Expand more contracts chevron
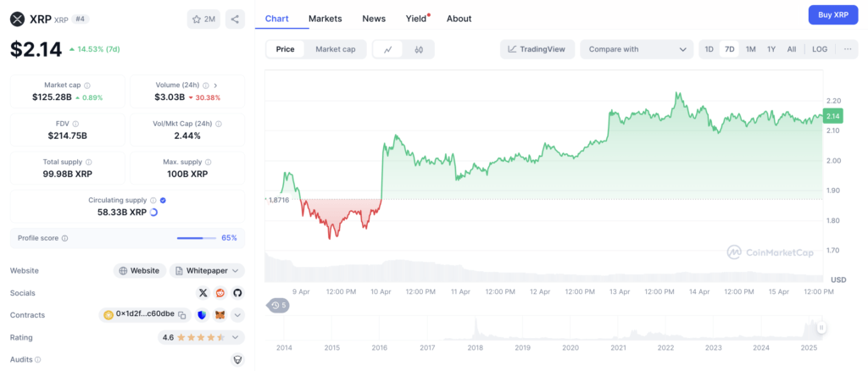 click(237, 315)
